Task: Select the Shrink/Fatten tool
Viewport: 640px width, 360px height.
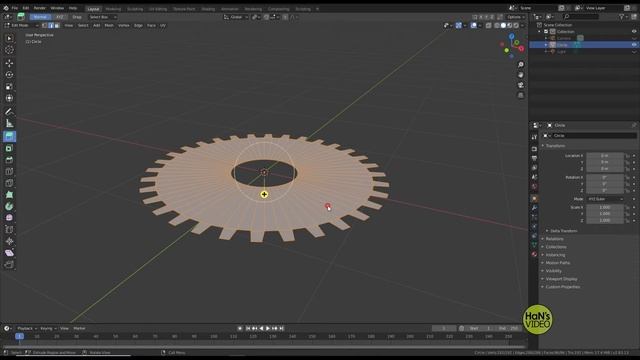Action: pos(9,241)
